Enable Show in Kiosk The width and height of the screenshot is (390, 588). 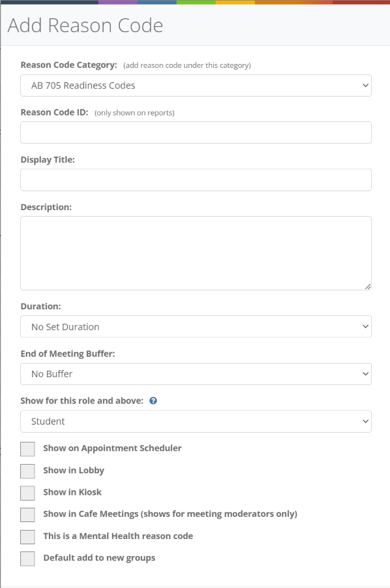(x=27, y=493)
